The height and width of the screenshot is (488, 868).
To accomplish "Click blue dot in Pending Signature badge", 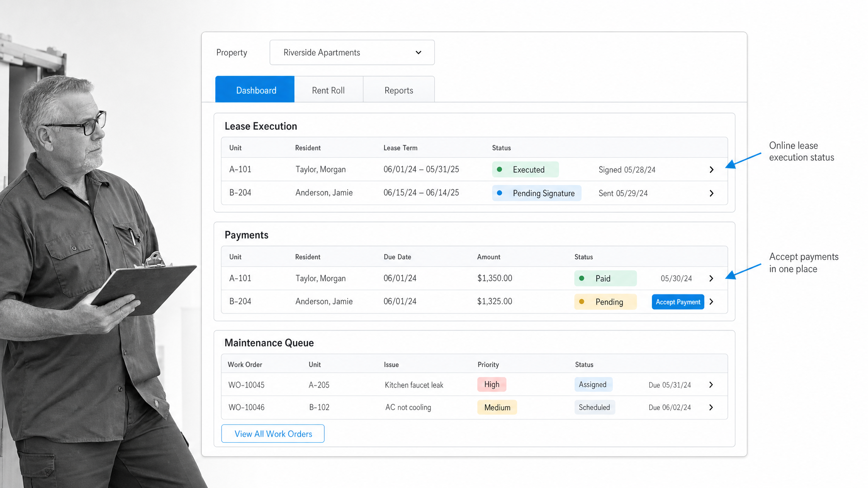I will pos(500,193).
